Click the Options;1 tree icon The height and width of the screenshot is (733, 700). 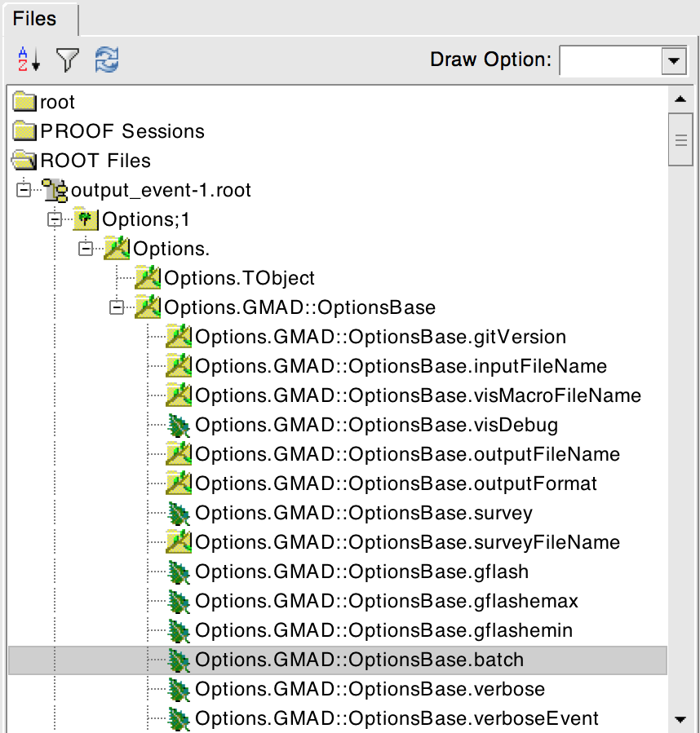[x=86, y=219]
